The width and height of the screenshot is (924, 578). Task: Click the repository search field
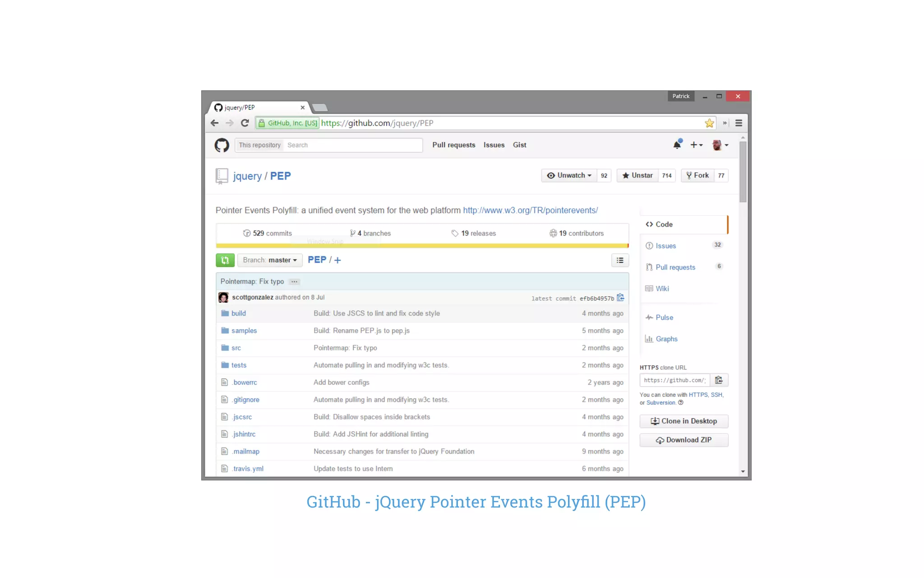pos(353,145)
